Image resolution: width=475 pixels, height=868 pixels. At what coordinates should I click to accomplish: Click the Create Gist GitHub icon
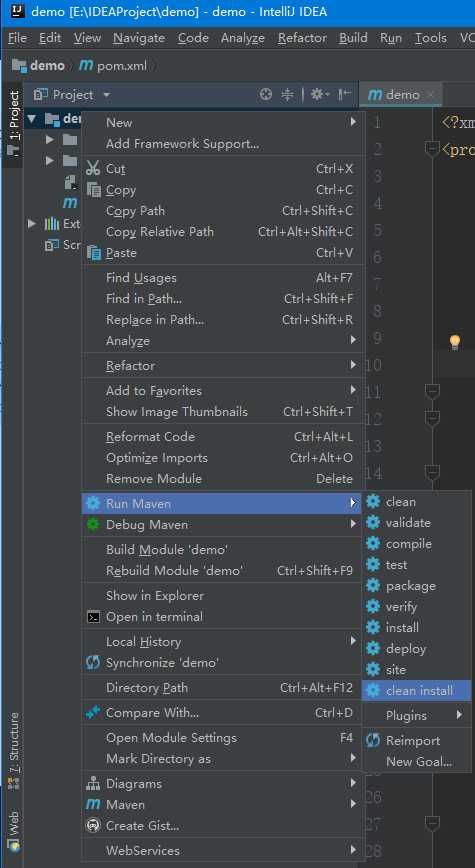pos(94,825)
